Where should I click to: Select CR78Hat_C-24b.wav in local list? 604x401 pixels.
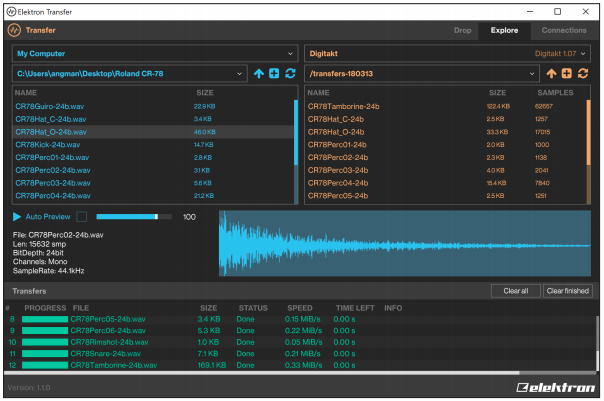pos(153,119)
